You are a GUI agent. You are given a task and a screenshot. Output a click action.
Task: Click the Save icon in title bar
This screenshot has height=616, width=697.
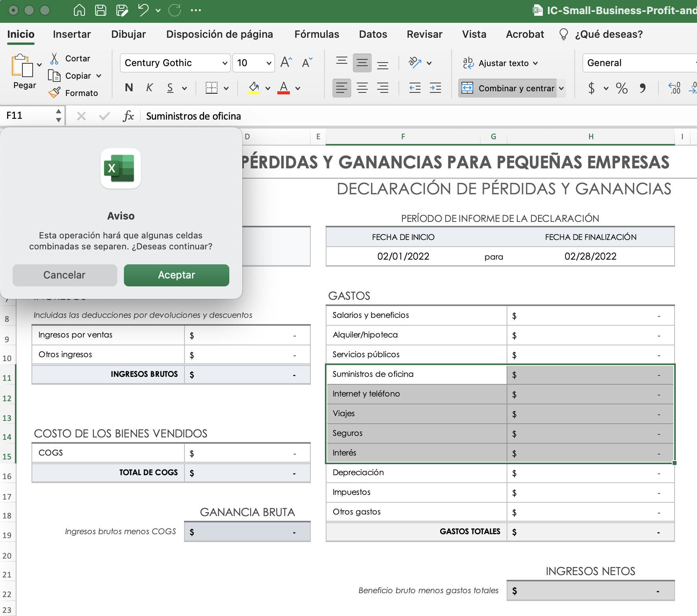[101, 10]
